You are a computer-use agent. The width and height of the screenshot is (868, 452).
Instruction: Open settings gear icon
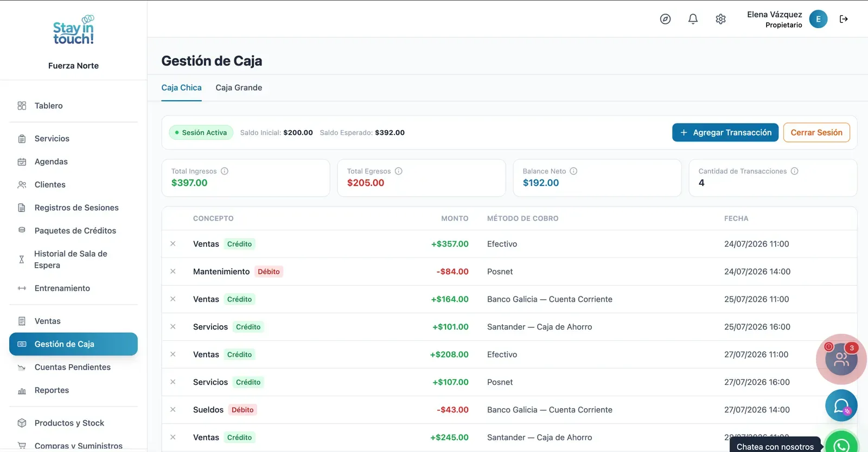pos(720,19)
